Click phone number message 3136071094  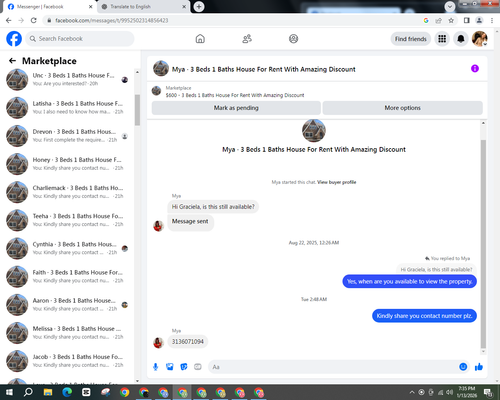(x=188, y=342)
